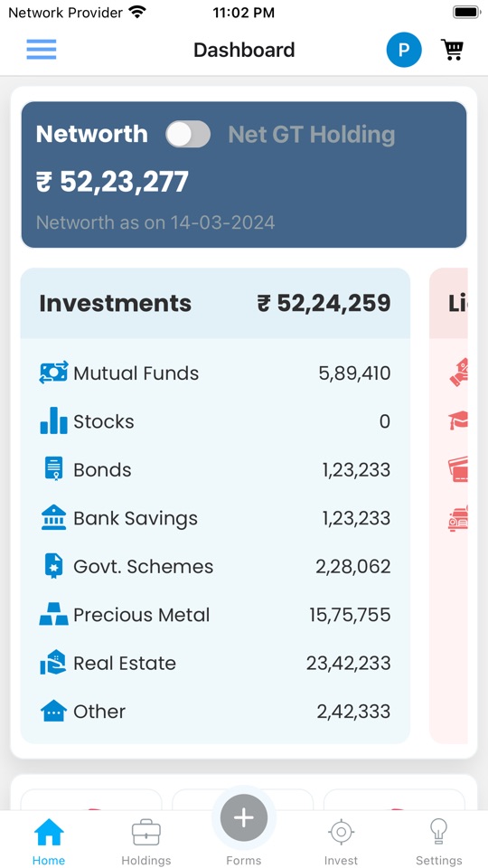The width and height of the screenshot is (488, 868).
Task: Switch to the Invest tab
Action: point(342,840)
